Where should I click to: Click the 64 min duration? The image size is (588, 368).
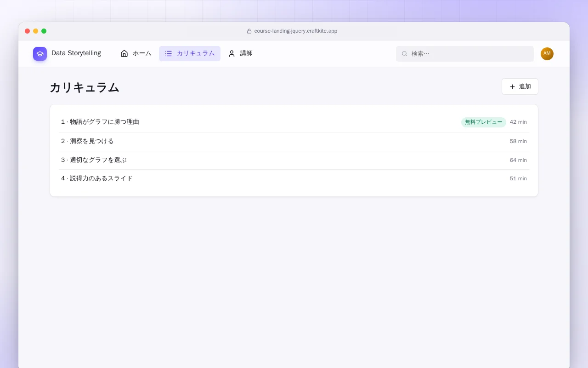pos(518,160)
